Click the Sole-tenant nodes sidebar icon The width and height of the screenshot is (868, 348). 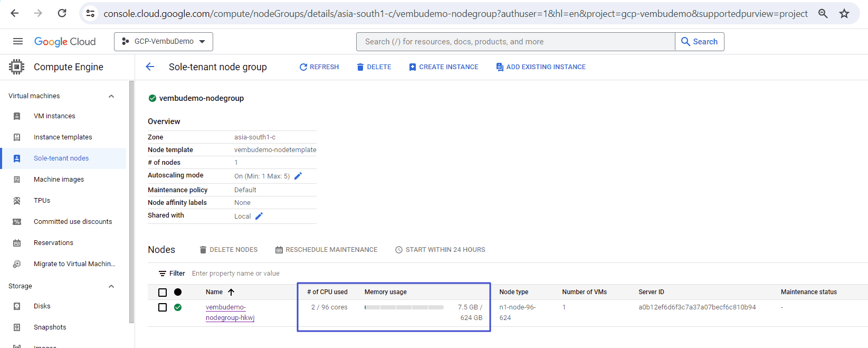point(17,158)
